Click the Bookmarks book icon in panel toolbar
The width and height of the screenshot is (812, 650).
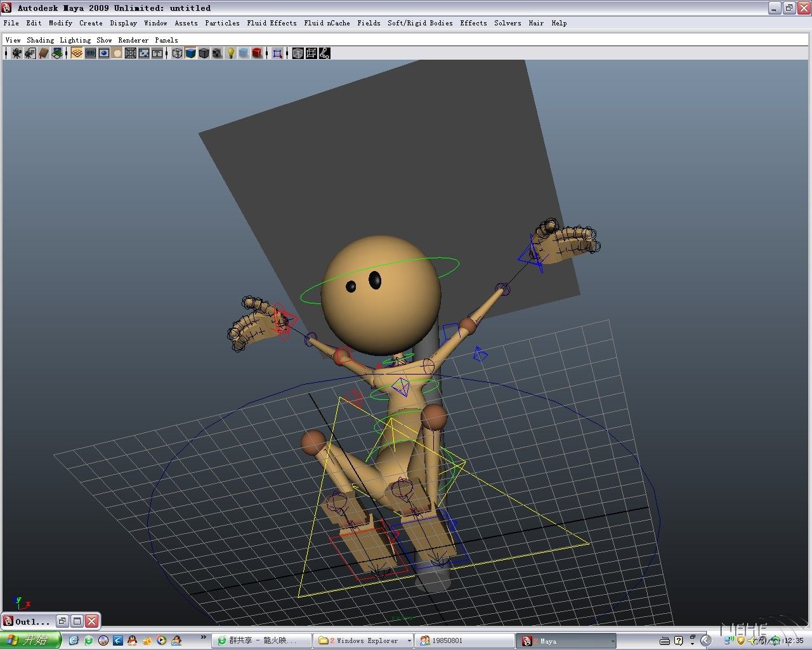pos(43,53)
